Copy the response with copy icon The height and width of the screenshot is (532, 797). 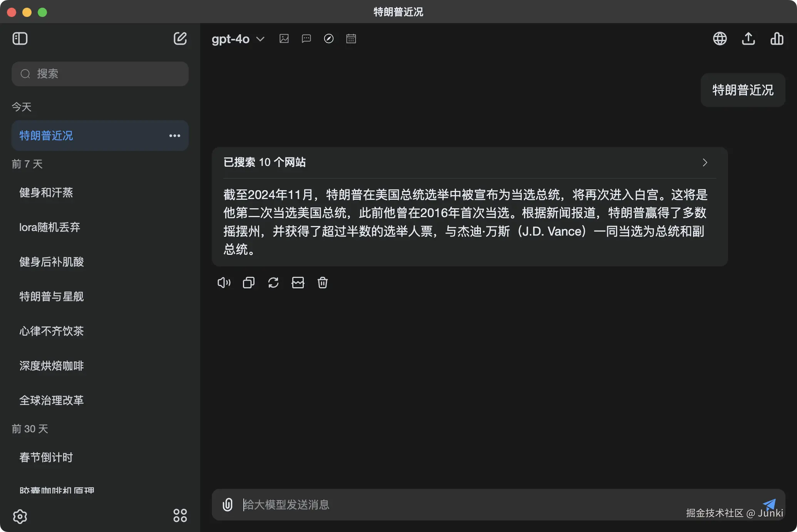pos(249,283)
